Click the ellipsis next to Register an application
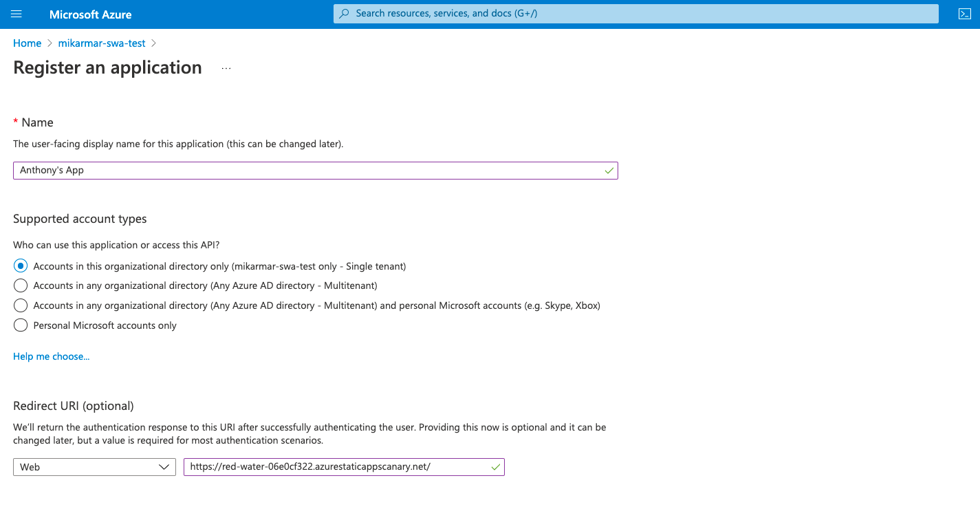The image size is (980, 509). (x=226, y=68)
